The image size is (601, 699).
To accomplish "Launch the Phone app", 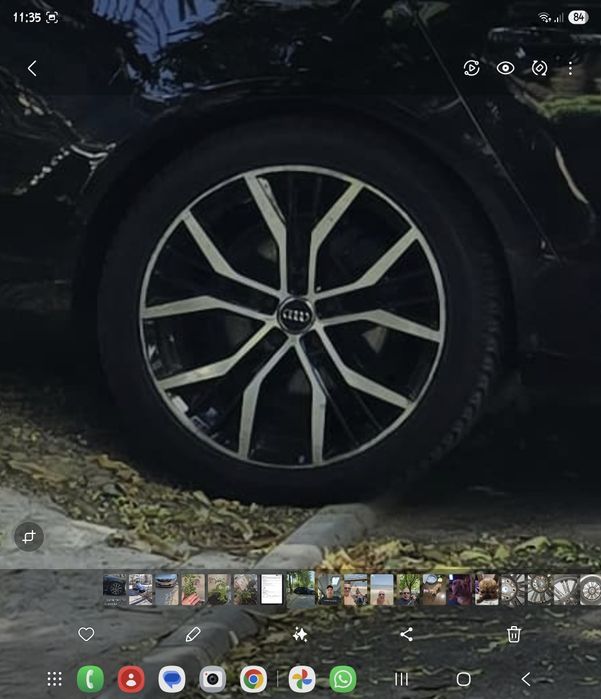I will pyautogui.click(x=91, y=679).
